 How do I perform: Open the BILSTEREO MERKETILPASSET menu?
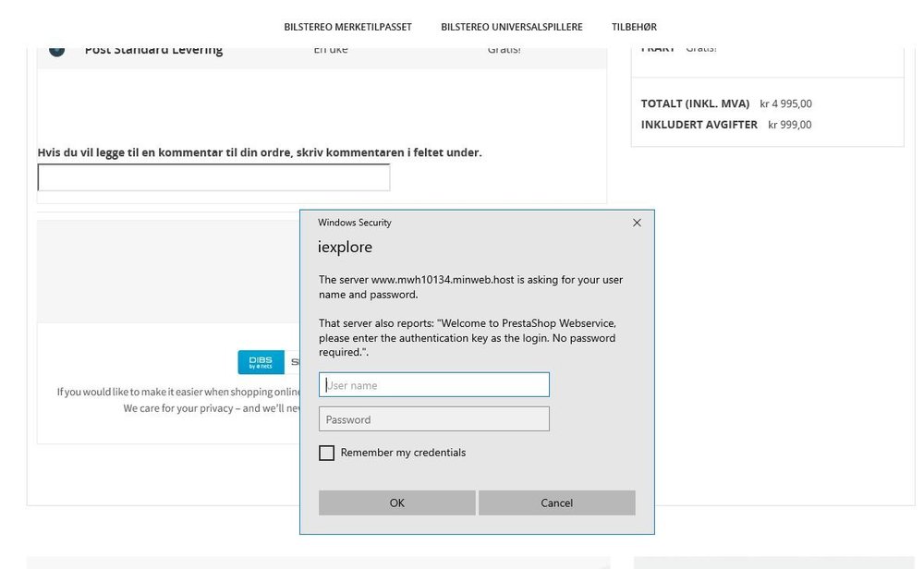[347, 27]
